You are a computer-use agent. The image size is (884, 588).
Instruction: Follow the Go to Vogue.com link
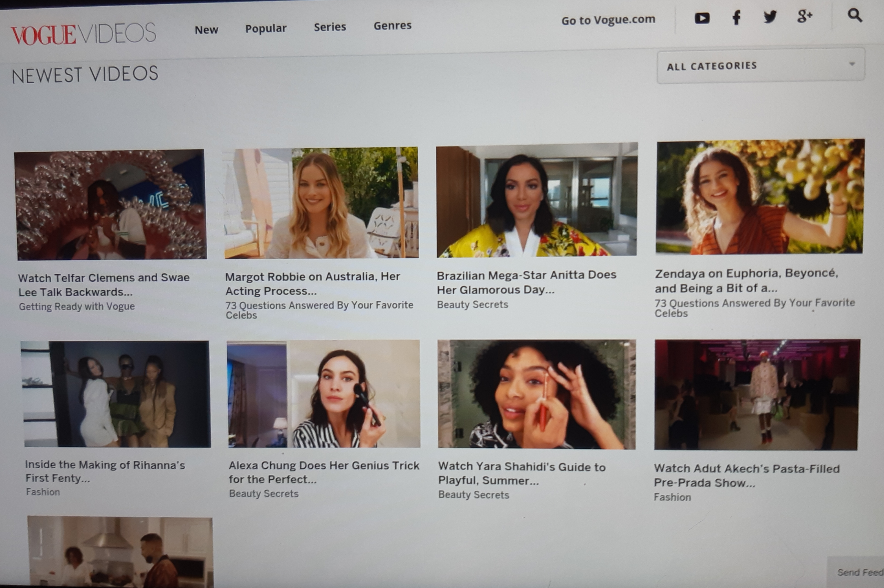608,20
